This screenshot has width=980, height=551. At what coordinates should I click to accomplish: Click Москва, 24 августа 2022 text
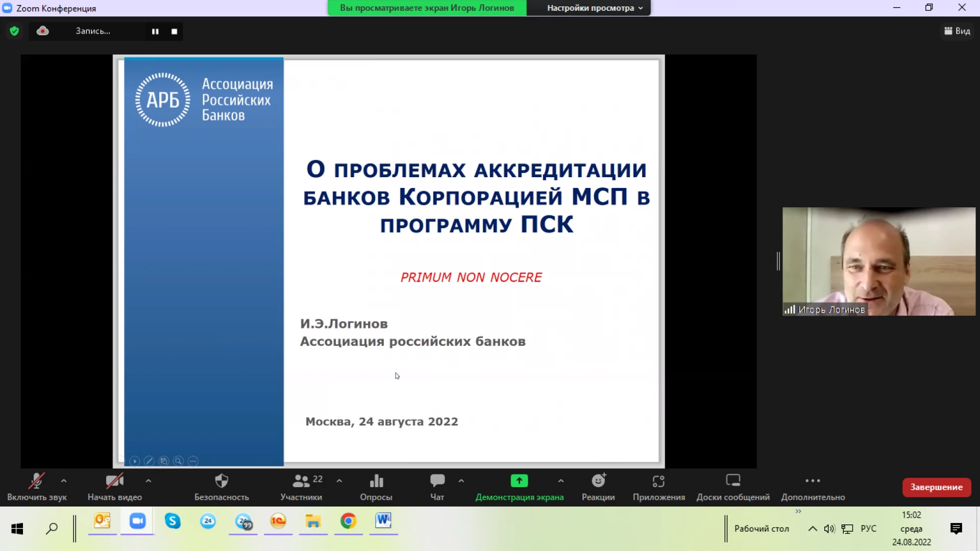pyautogui.click(x=382, y=422)
